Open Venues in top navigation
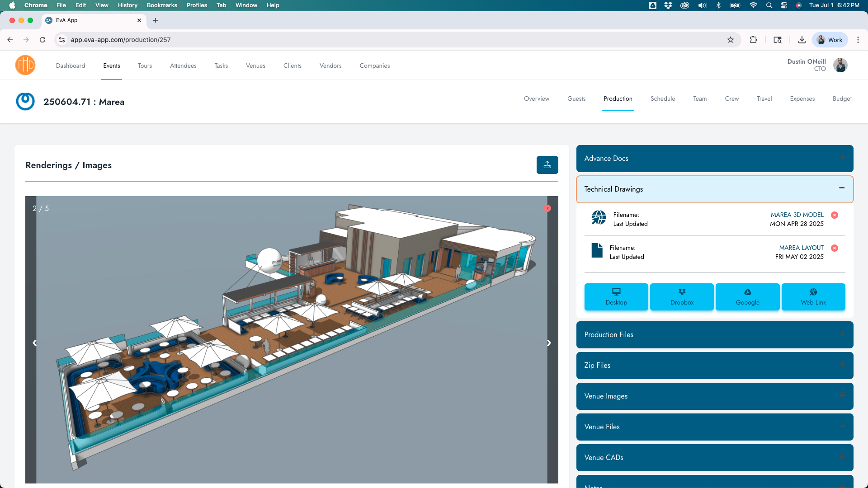 click(255, 66)
